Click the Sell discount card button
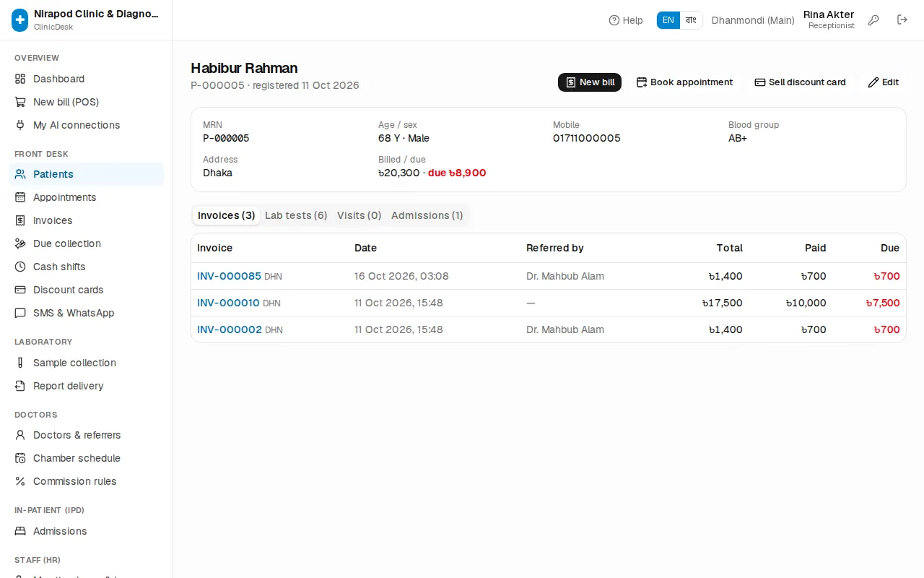 pos(800,82)
